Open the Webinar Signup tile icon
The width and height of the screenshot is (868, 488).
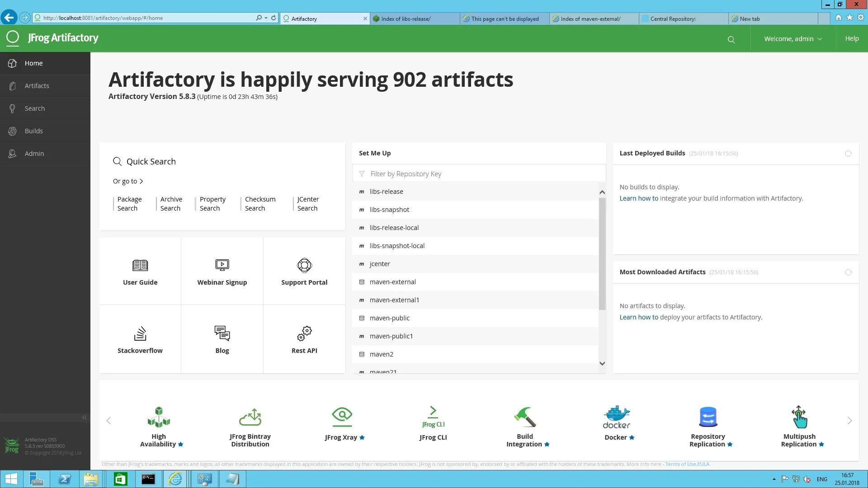coord(222,265)
